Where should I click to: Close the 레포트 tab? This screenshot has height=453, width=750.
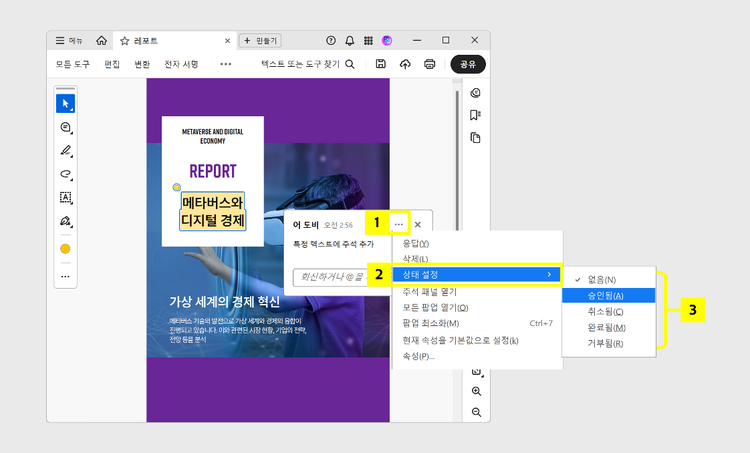(228, 41)
